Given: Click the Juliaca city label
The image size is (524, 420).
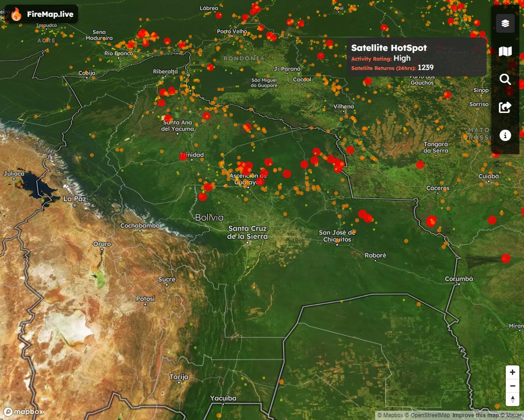Looking at the screenshot, I should click(14, 174).
